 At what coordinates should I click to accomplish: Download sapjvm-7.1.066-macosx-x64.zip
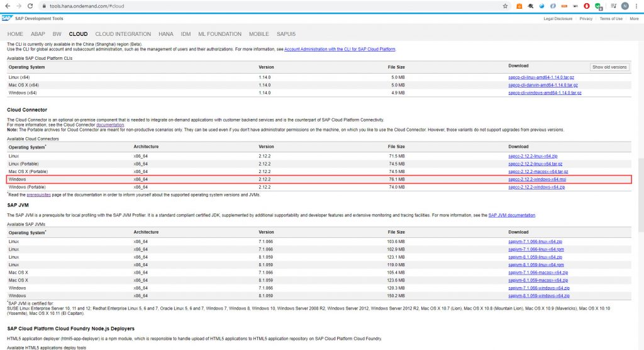tap(538, 273)
